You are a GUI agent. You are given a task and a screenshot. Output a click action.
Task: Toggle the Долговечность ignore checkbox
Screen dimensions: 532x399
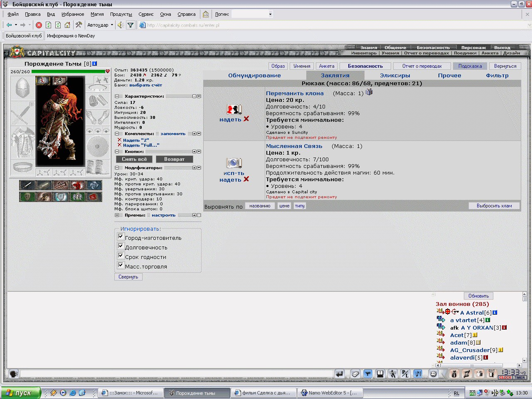click(121, 246)
